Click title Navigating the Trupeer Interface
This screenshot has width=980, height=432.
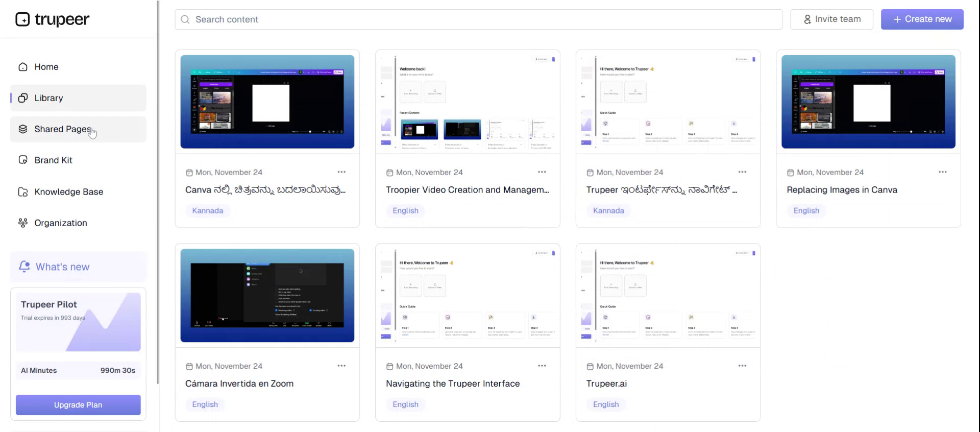[x=453, y=383]
